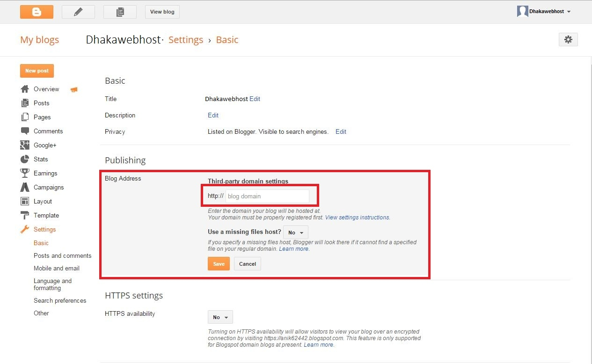Open Language and formatting settings
The width and height of the screenshot is (592, 364).
[x=52, y=284]
